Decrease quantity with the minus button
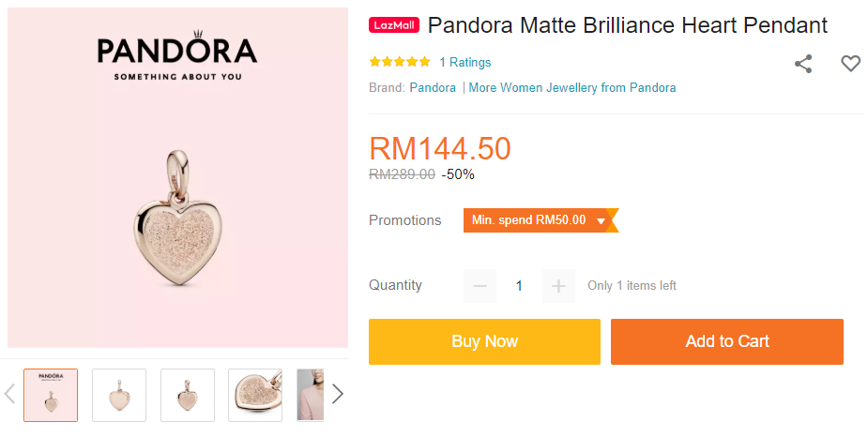Image resolution: width=868 pixels, height=437 pixels. (480, 286)
